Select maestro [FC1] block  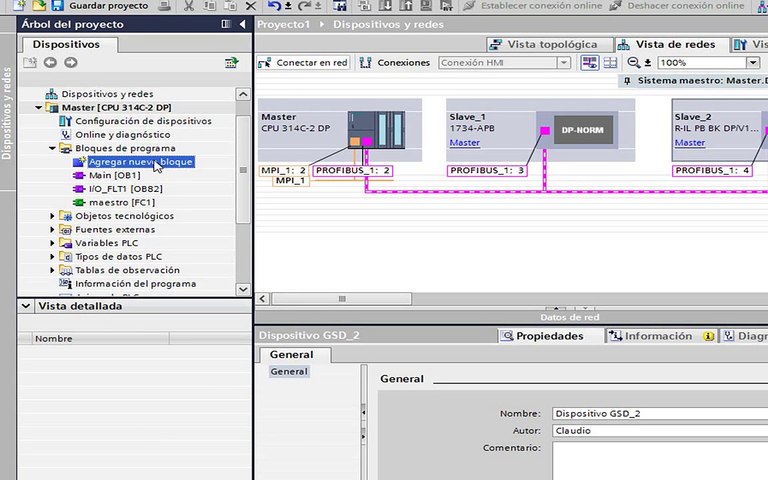tap(121, 202)
